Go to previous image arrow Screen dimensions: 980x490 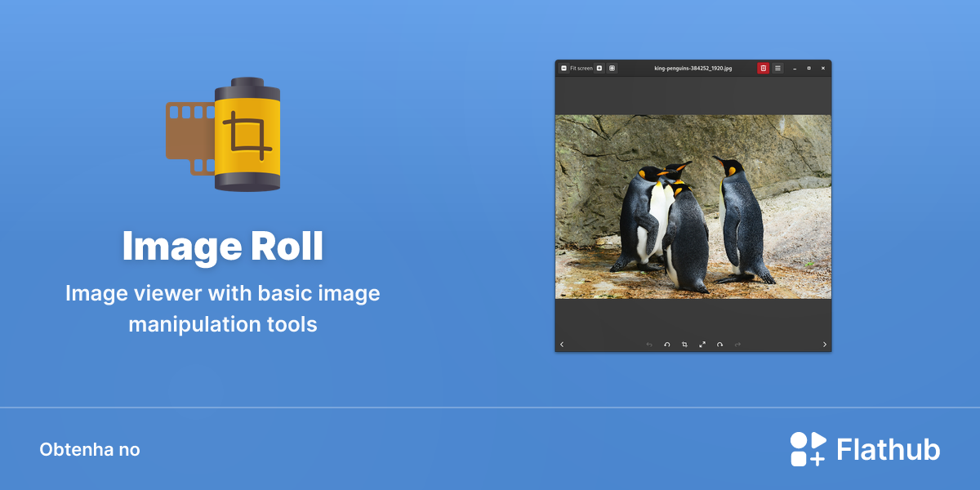[x=562, y=345]
